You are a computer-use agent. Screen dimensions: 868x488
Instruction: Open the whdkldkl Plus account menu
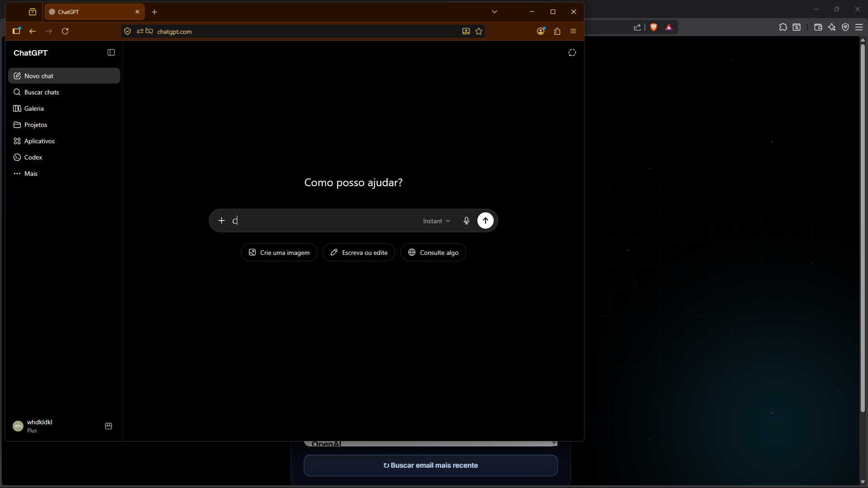[54, 426]
